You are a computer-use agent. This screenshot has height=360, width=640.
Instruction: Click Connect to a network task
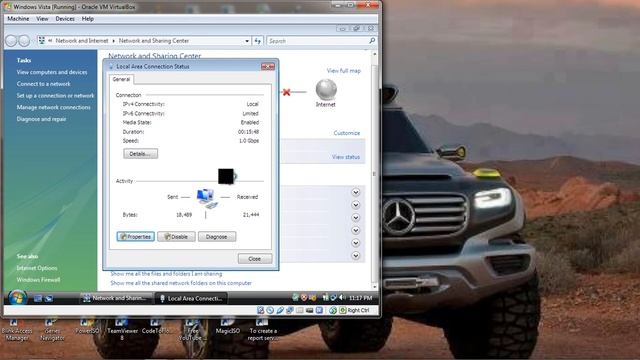pos(43,84)
